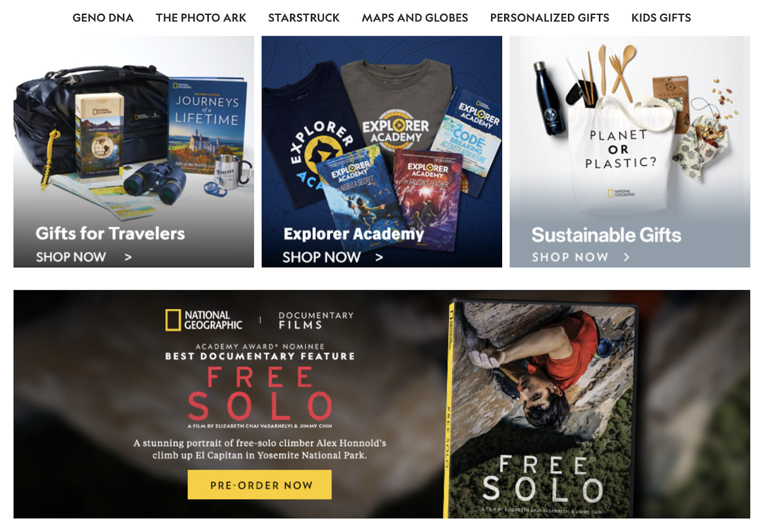Click the arrow chevron on Travelers banner
Screen dimensions: 763x532
pyautogui.click(x=128, y=257)
